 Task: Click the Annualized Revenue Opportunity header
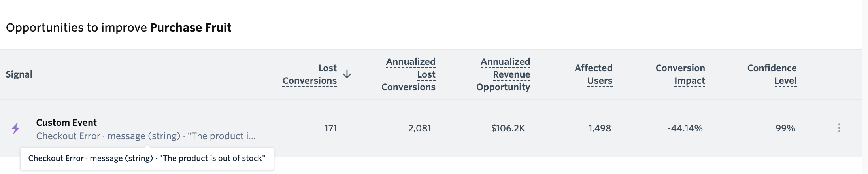503,74
